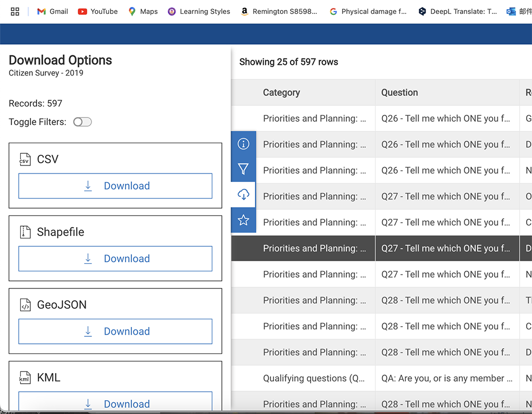This screenshot has height=414, width=532.
Task: Click the CSV file format icon
Action: pos(24,159)
